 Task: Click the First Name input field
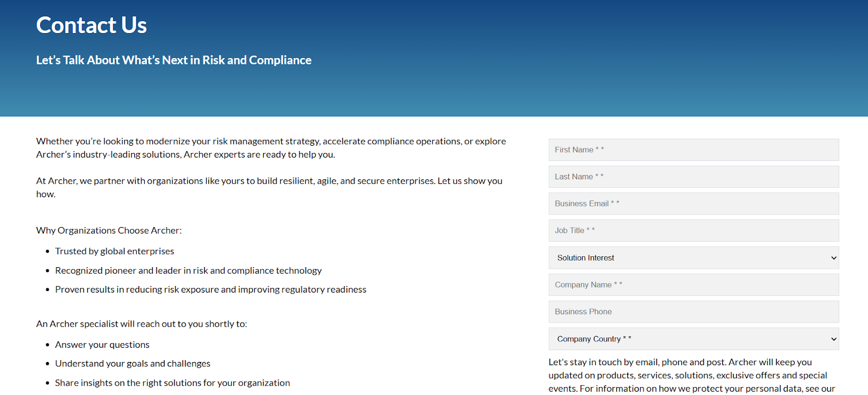pyautogui.click(x=693, y=150)
